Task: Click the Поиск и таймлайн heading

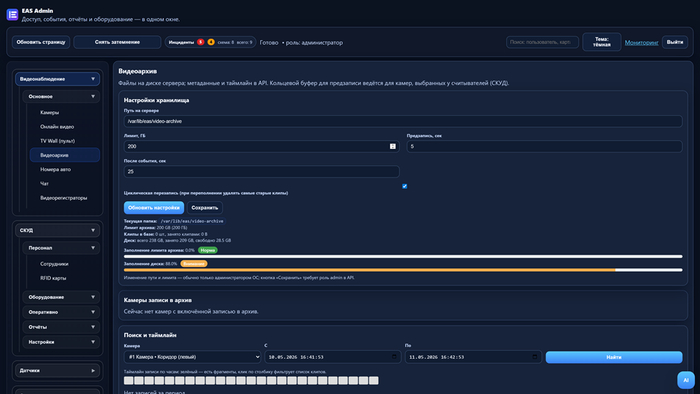Action: [150, 335]
